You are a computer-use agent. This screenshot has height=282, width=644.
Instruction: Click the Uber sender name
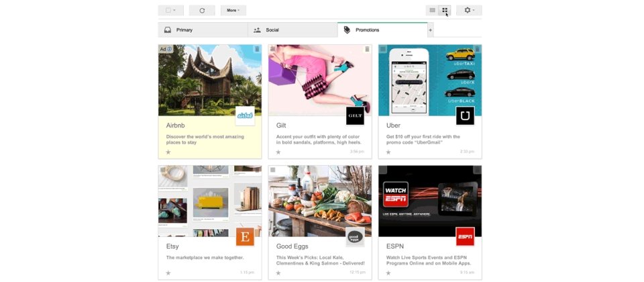point(393,126)
